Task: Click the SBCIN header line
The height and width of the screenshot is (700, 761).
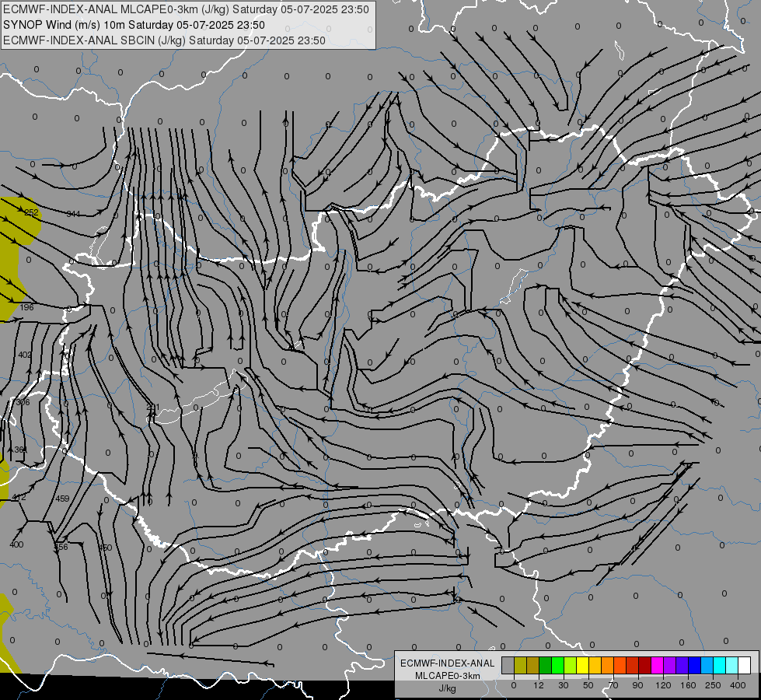Action: click(x=164, y=40)
